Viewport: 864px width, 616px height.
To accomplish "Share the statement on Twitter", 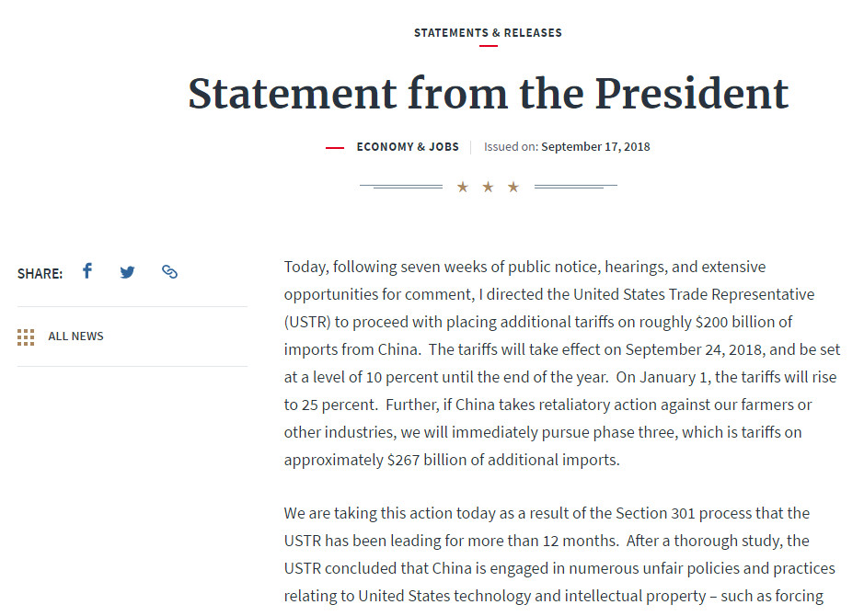I will pyautogui.click(x=128, y=272).
